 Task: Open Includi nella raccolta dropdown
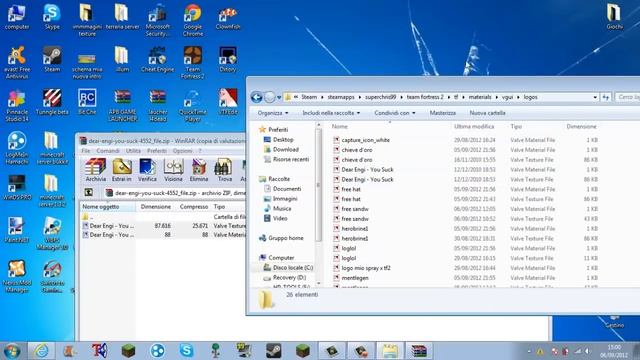click(x=331, y=113)
